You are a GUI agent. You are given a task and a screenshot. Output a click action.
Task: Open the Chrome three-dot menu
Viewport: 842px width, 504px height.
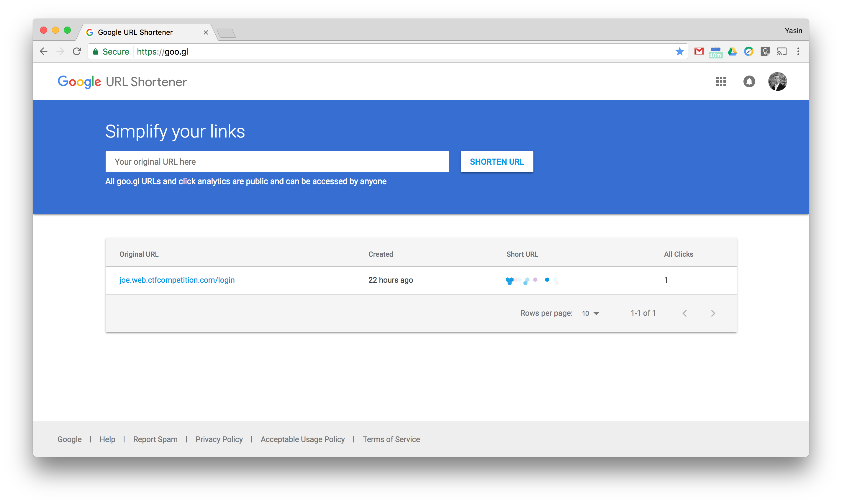[x=798, y=52]
